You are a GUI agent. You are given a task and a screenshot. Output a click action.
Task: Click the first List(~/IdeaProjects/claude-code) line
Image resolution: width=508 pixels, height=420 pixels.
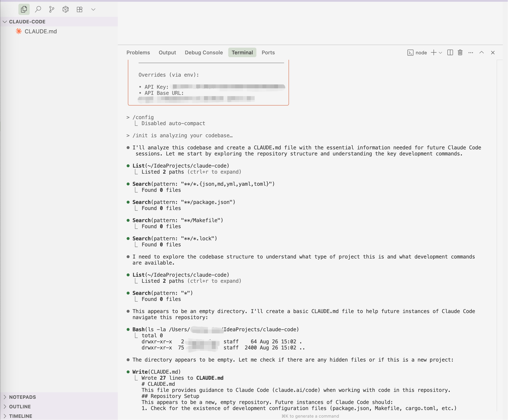[181, 166]
